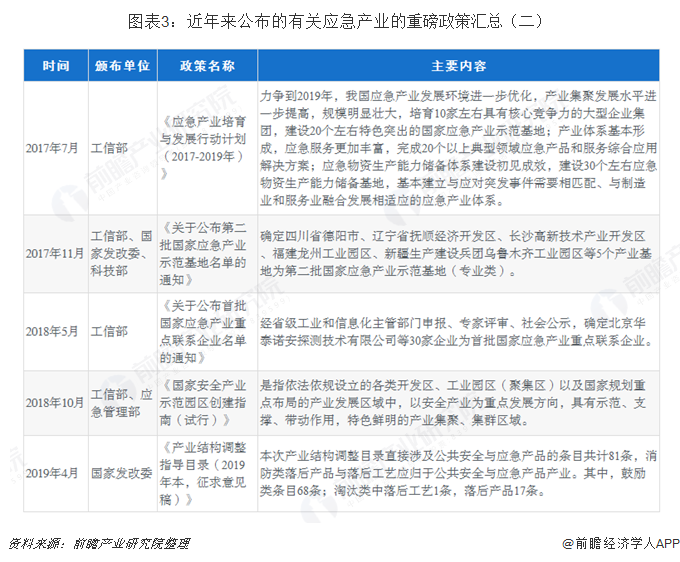This screenshot has width=680, height=562.
Task: Select the '2017年7月' date cell
Action: pos(52,148)
